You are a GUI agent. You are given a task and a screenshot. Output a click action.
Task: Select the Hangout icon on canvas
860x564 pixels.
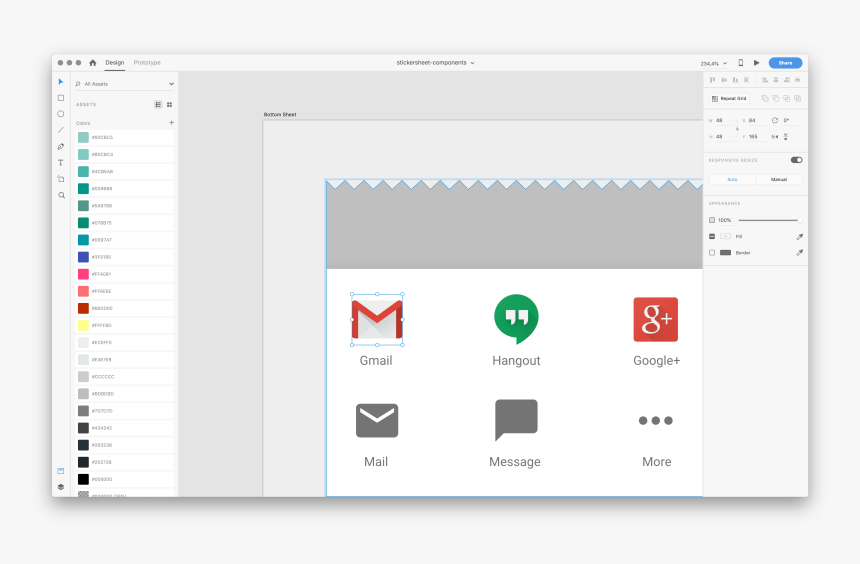(x=516, y=319)
